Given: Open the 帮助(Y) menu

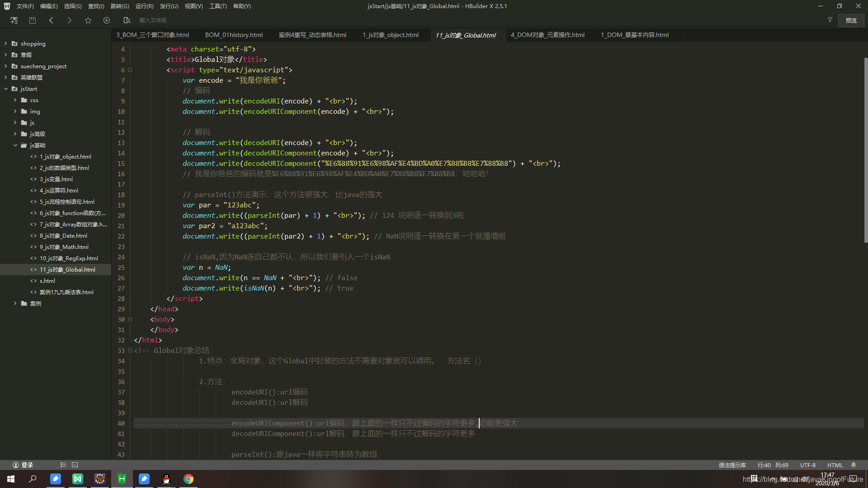Looking at the screenshot, I should click(242, 6).
